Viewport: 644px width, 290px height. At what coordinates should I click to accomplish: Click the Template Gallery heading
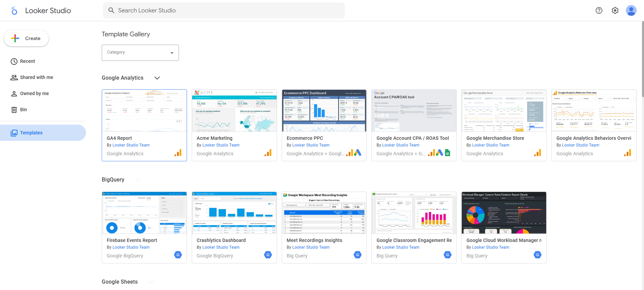point(126,34)
